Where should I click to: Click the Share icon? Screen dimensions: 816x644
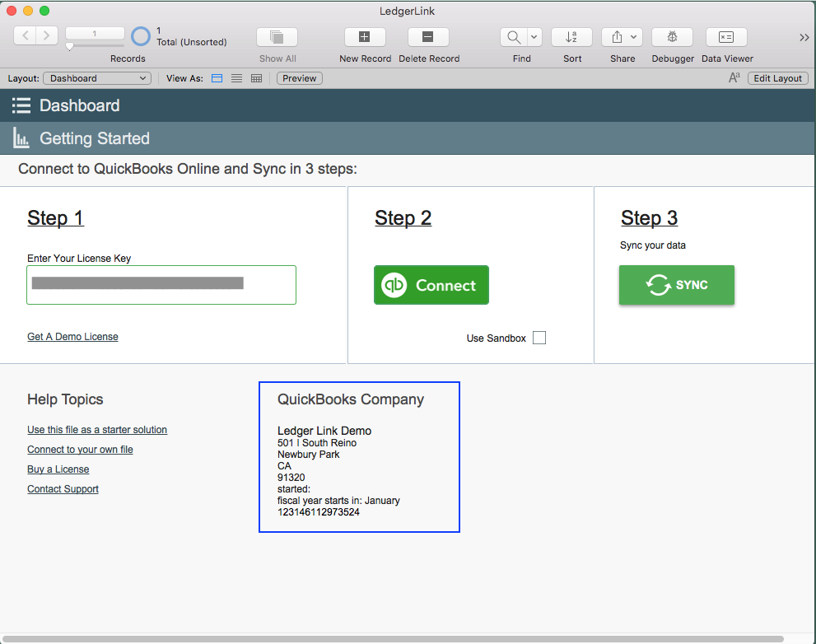[617, 37]
